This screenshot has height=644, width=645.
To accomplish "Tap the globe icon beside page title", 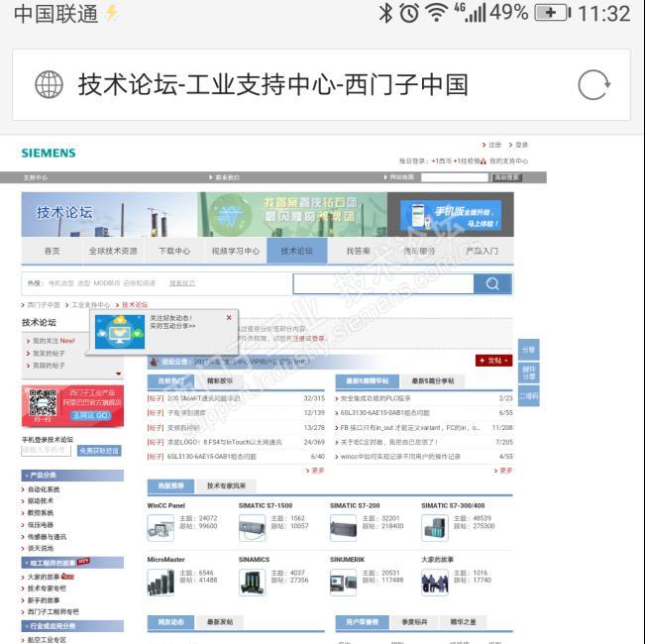I will [x=49, y=85].
